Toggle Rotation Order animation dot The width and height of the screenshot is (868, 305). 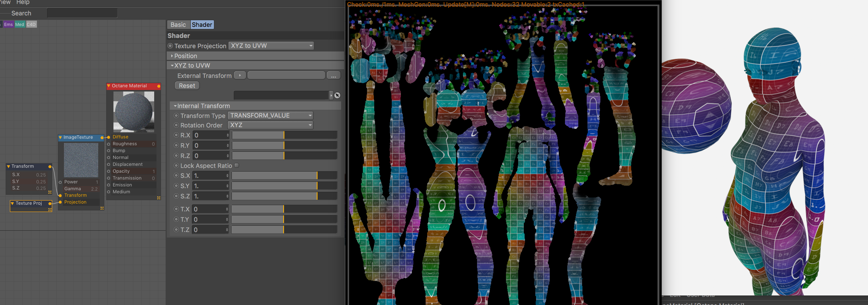pos(176,125)
